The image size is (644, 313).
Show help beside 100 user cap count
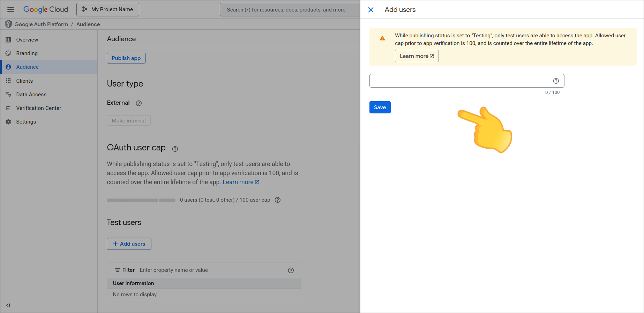278,200
